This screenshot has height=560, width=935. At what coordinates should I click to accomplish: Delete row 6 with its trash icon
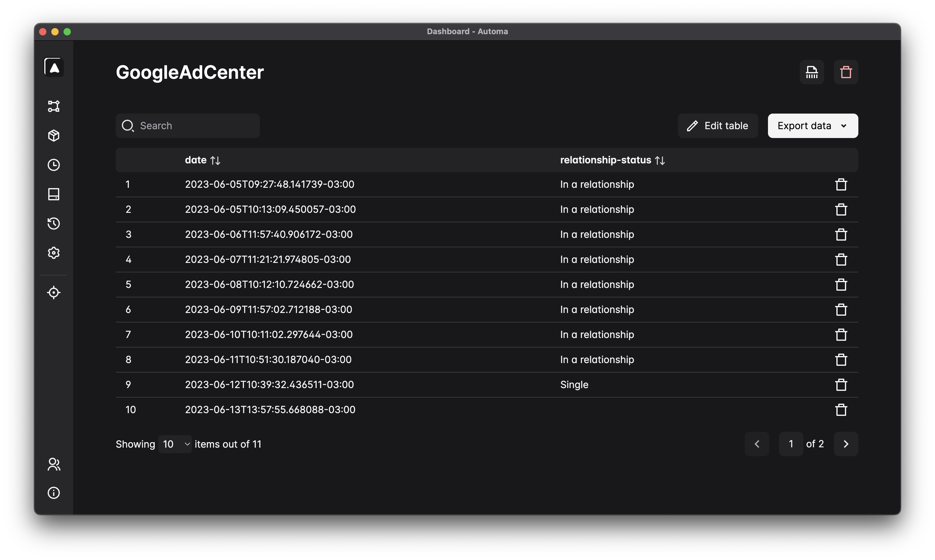(x=841, y=310)
